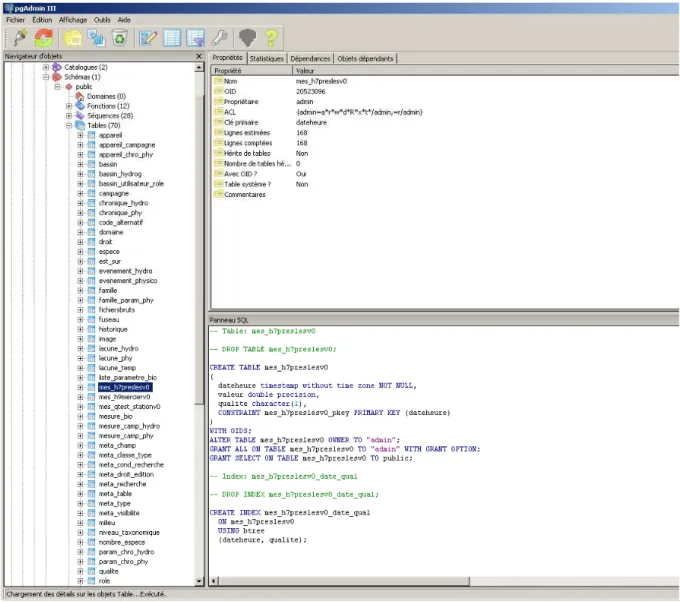The width and height of the screenshot is (680, 603).
Task: Click the Domaines (0) node icon
Action: (x=80, y=96)
